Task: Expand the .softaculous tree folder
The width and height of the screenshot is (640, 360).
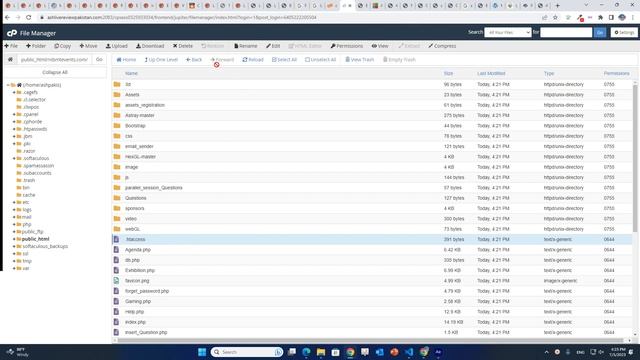Action: (x=14, y=158)
